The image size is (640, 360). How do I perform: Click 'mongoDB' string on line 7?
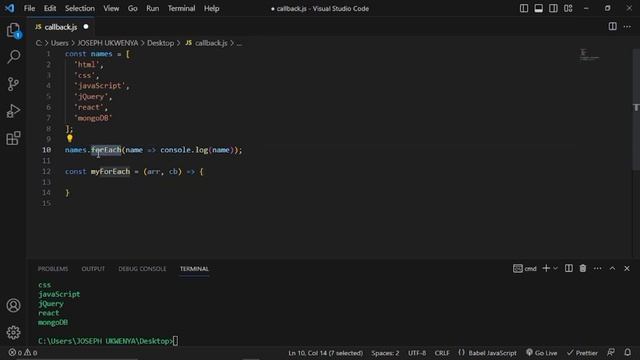tap(93, 118)
